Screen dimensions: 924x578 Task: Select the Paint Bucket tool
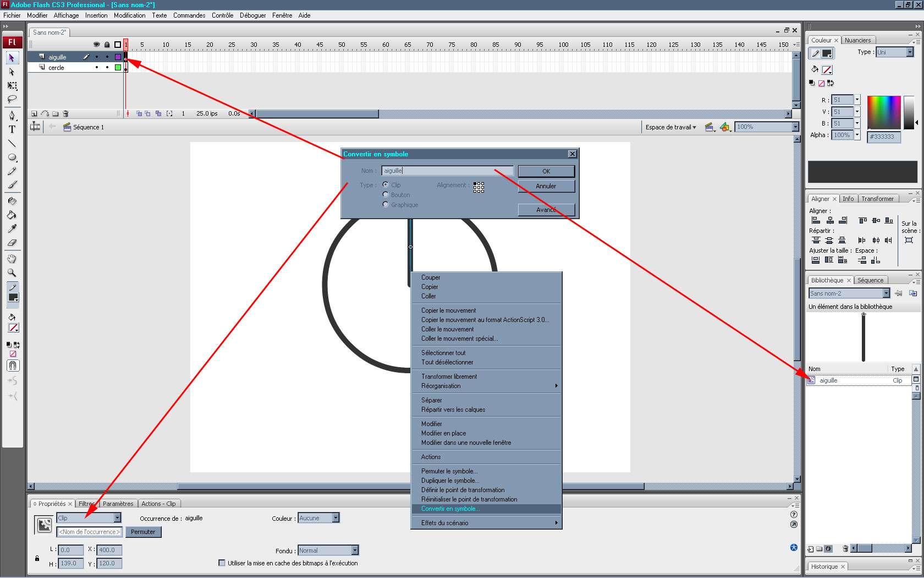12,215
